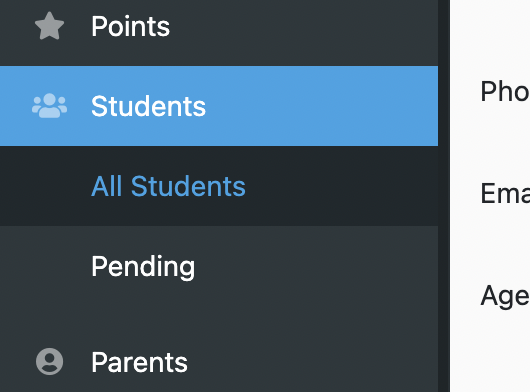Click the truncated Pho field label
The height and width of the screenshot is (392, 530).
pyautogui.click(x=505, y=91)
